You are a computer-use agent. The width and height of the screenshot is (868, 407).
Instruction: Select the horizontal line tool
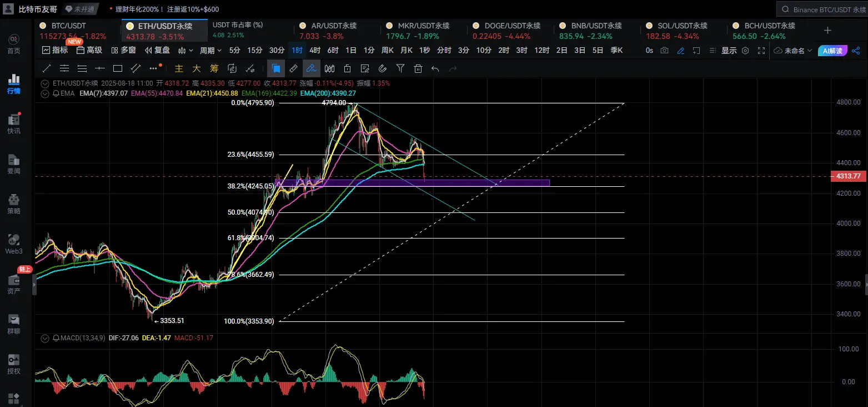click(100, 68)
